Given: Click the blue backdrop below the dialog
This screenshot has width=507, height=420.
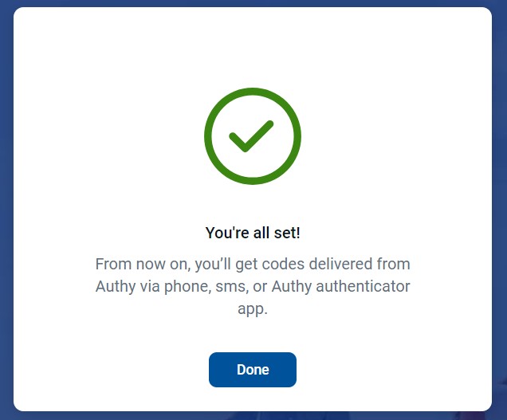Looking at the screenshot, I should coord(253,416).
